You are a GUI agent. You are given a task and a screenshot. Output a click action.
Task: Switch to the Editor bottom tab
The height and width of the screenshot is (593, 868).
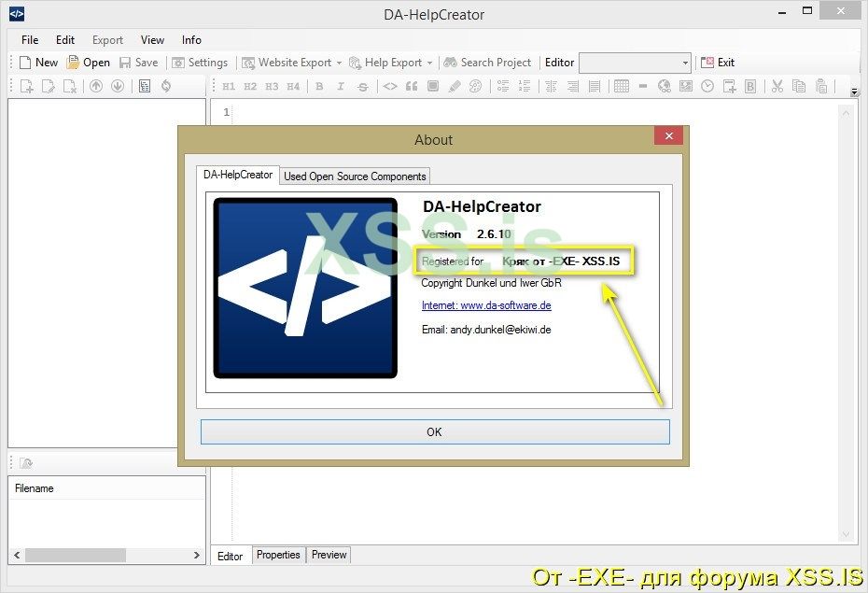[230, 556]
